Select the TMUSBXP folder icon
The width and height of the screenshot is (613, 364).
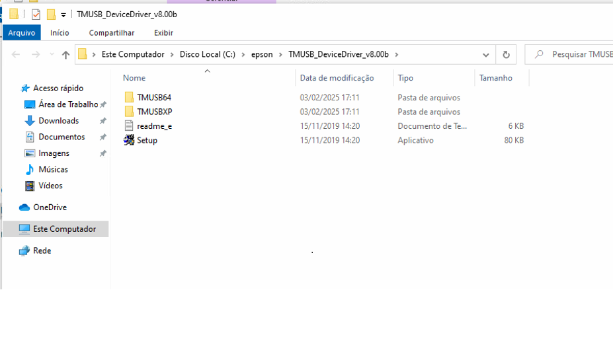click(129, 111)
